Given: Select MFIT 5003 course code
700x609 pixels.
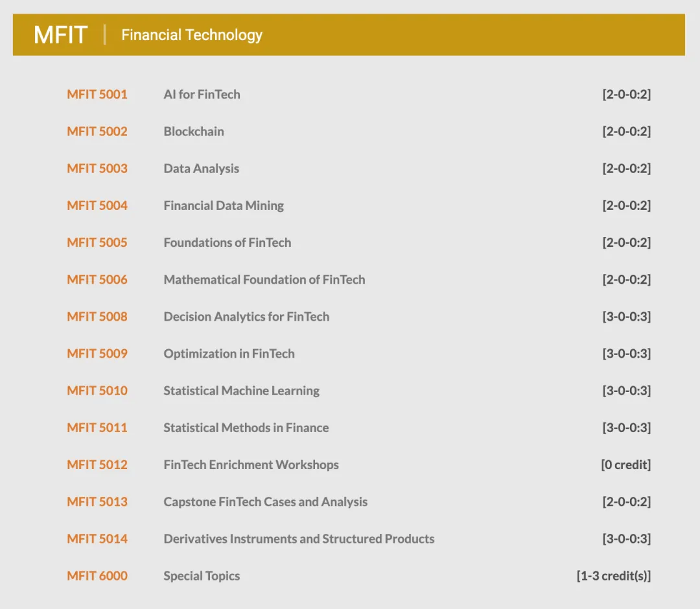Looking at the screenshot, I should coord(97,168).
